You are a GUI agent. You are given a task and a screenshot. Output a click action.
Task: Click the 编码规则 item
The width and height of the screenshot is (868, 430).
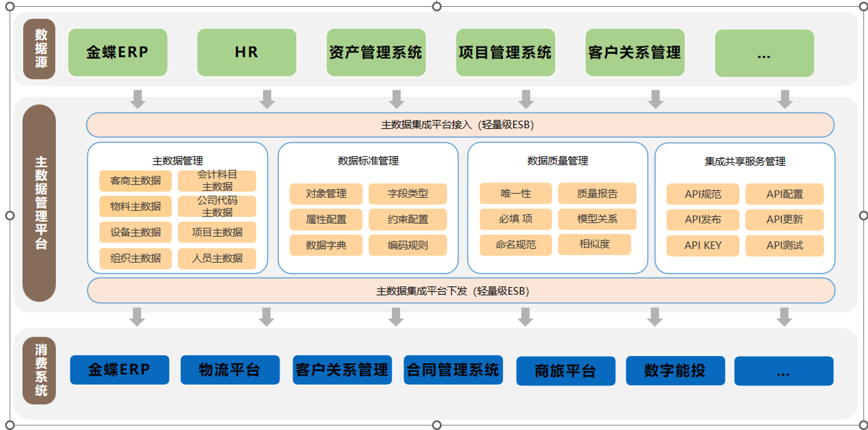coord(408,245)
